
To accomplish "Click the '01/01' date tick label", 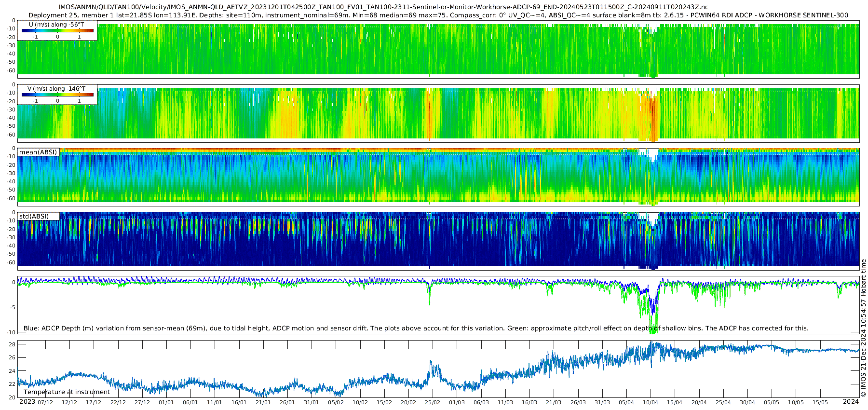I will point(166,403).
